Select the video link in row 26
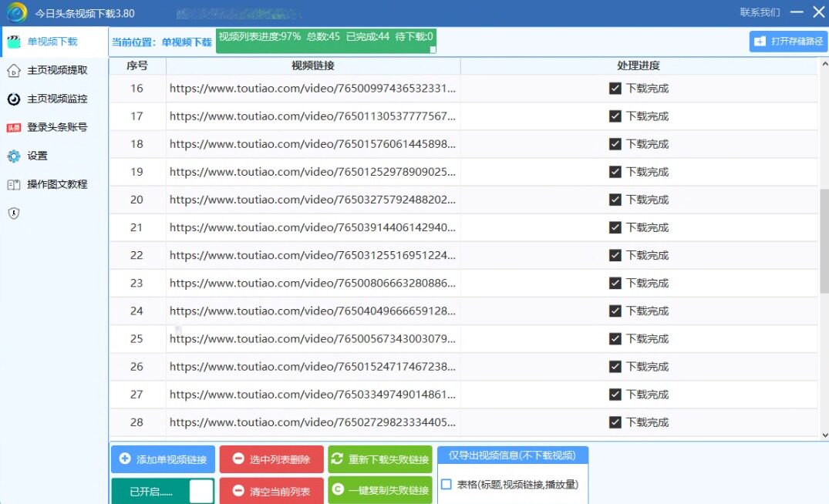 (x=312, y=367)
